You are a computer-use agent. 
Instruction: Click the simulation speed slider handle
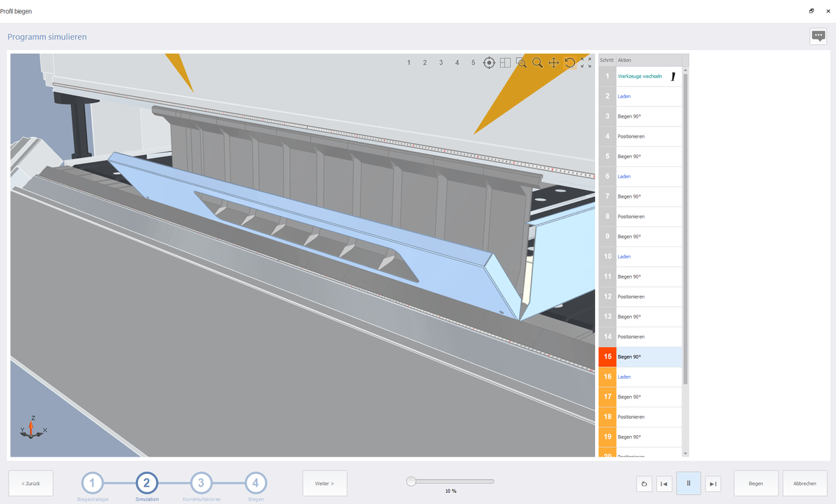pyautogui.click(x=411, y=481)
